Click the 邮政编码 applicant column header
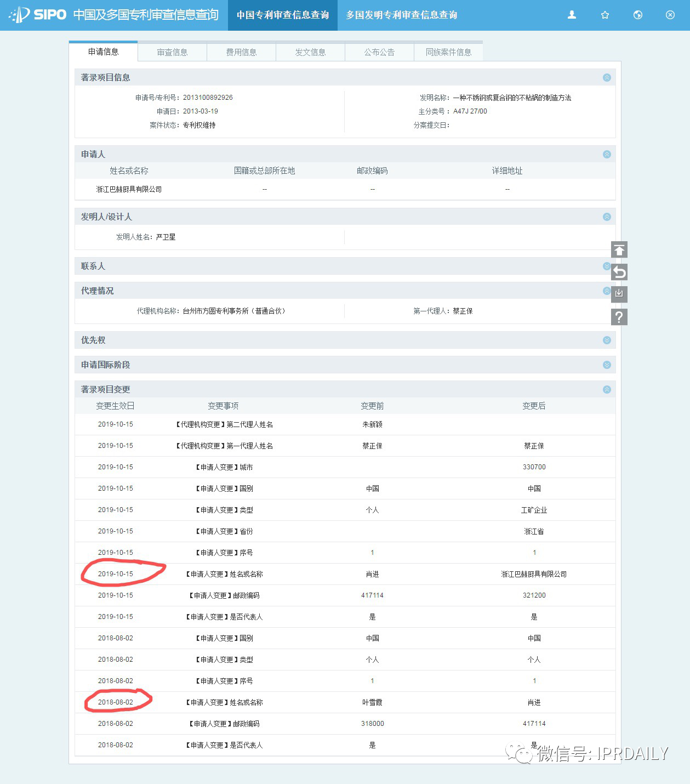690x784 pixels. tap(372, 171)
